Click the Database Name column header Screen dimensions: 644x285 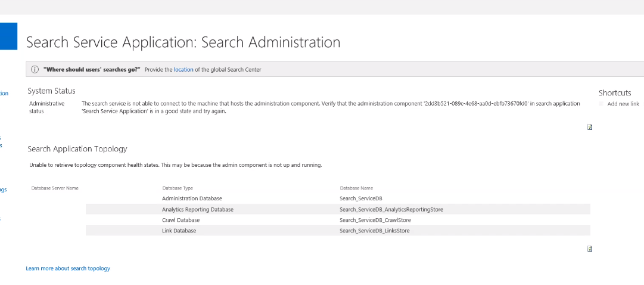click(x=356, y=188)
